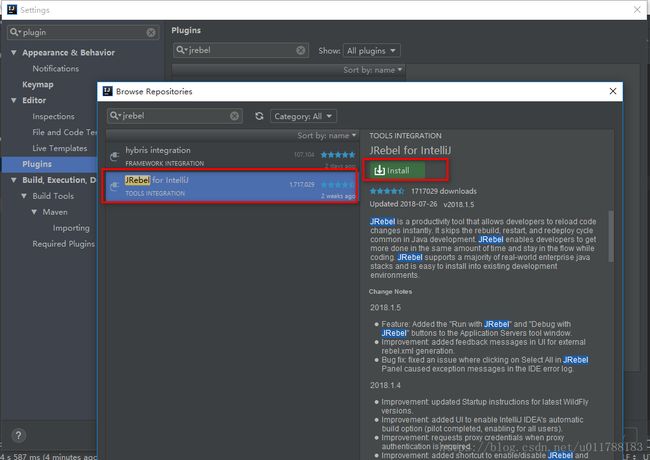Open Keymap settings page

point(38,85)
